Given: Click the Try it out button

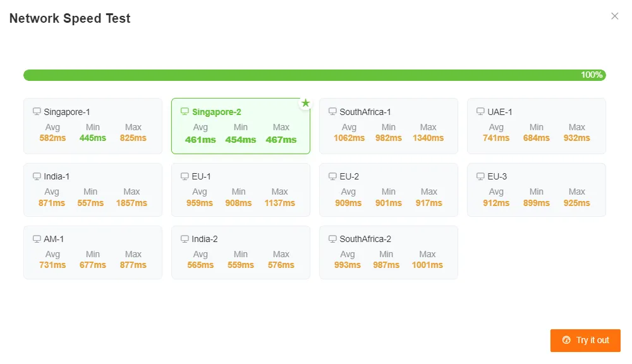Looking at the screenshot, I should (585, 340).
